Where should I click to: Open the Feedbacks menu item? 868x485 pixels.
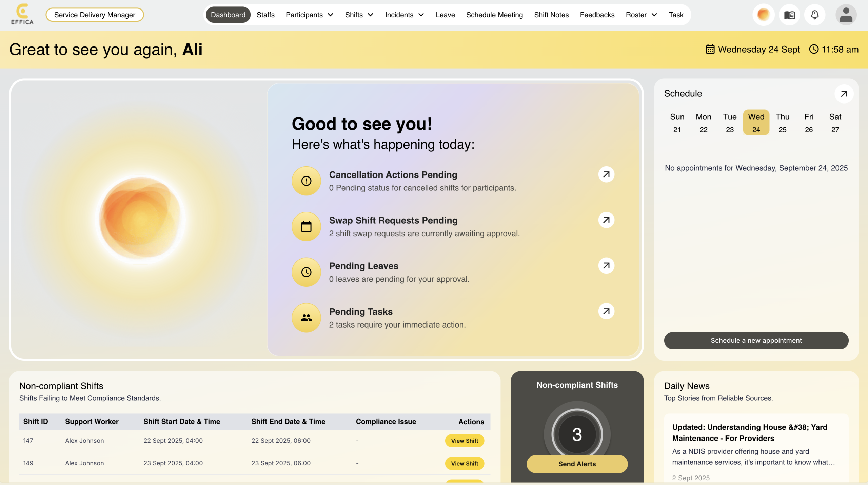(x=597, y=15)
